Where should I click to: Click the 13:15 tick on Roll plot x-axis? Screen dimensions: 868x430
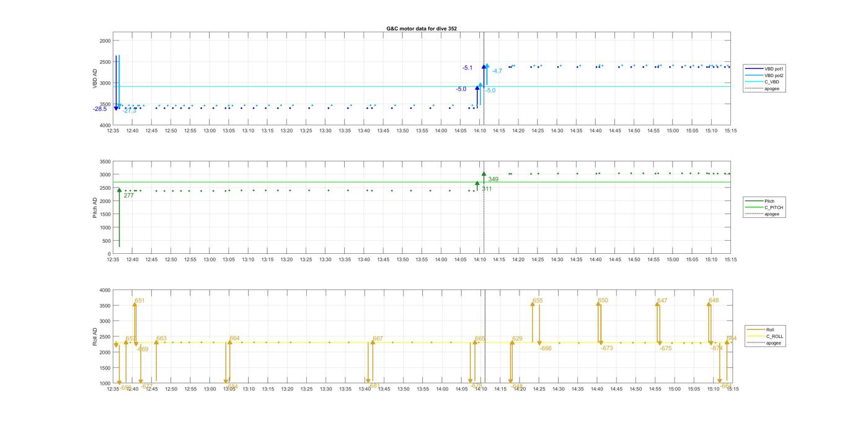pos(267,389)
